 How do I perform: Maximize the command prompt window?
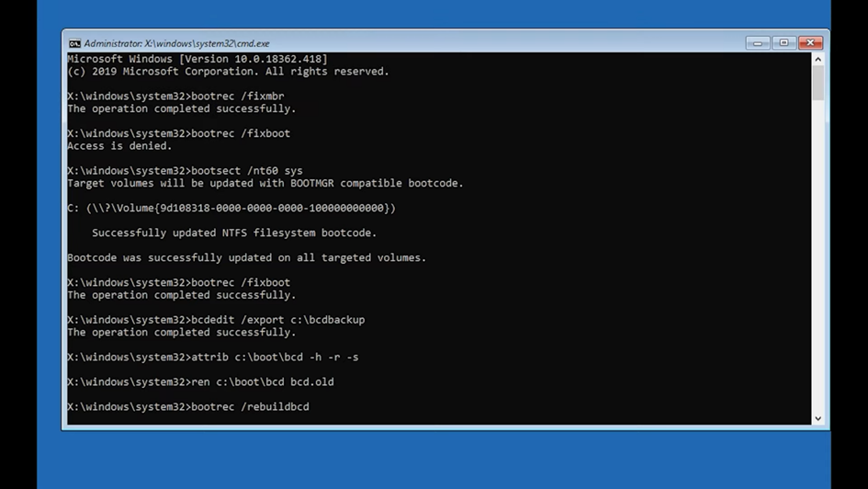pos(783,42)
